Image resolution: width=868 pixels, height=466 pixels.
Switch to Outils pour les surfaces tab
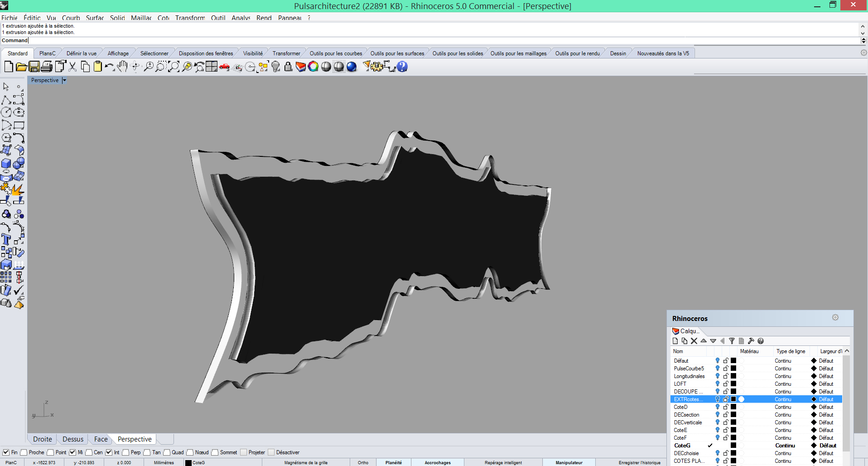(397, 53)
